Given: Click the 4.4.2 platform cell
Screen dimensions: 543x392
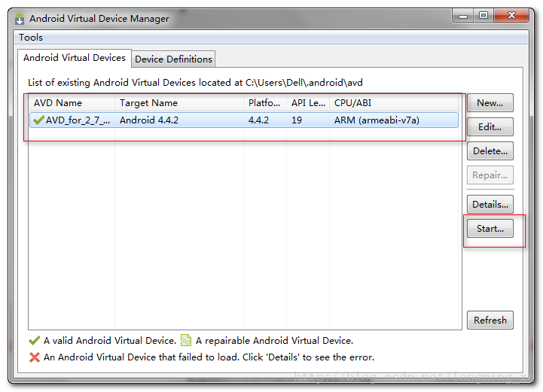Looking at the screenshot, I should tap(258, 120).
